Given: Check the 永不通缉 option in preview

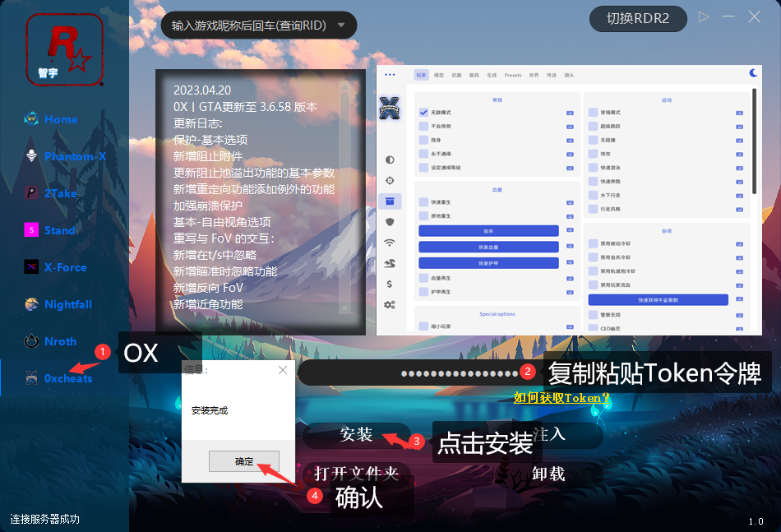Looking at the screenshot, I should (x=423, y=154).
